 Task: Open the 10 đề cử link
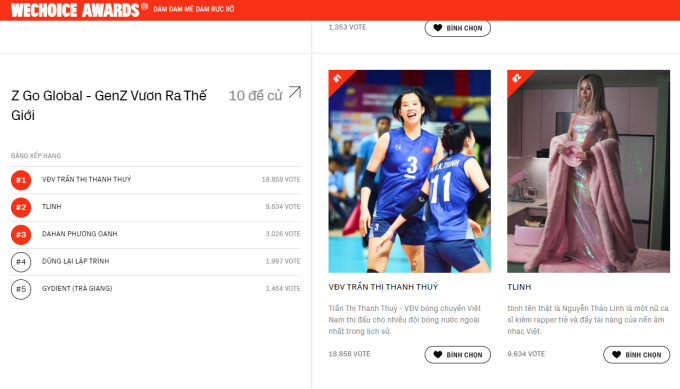pos(255,95)
